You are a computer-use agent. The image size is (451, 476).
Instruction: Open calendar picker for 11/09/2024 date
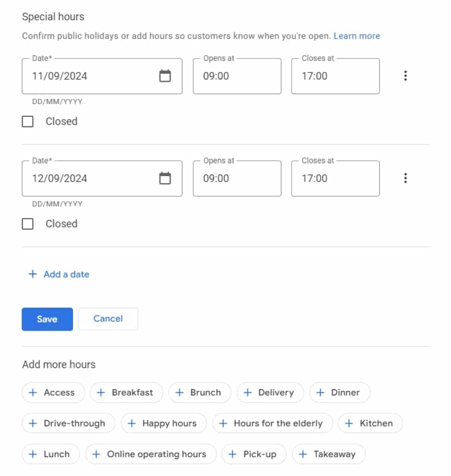165,76
